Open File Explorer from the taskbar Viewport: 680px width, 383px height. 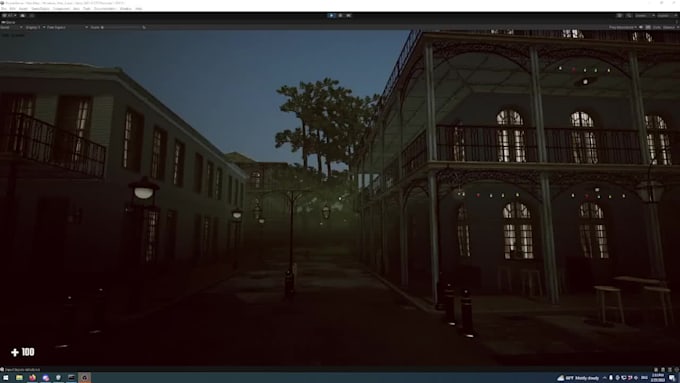point(19,378)
